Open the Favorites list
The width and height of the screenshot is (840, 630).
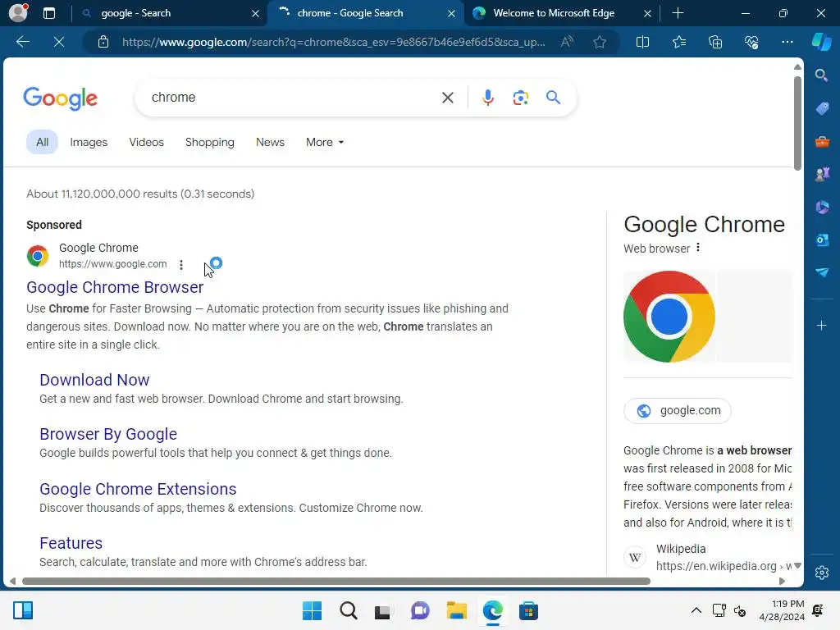[x=678, y=42]
